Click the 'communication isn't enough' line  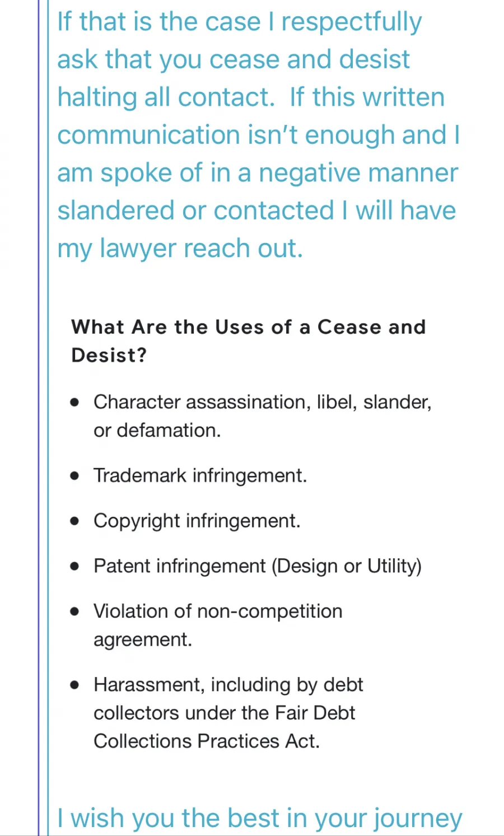259,135
